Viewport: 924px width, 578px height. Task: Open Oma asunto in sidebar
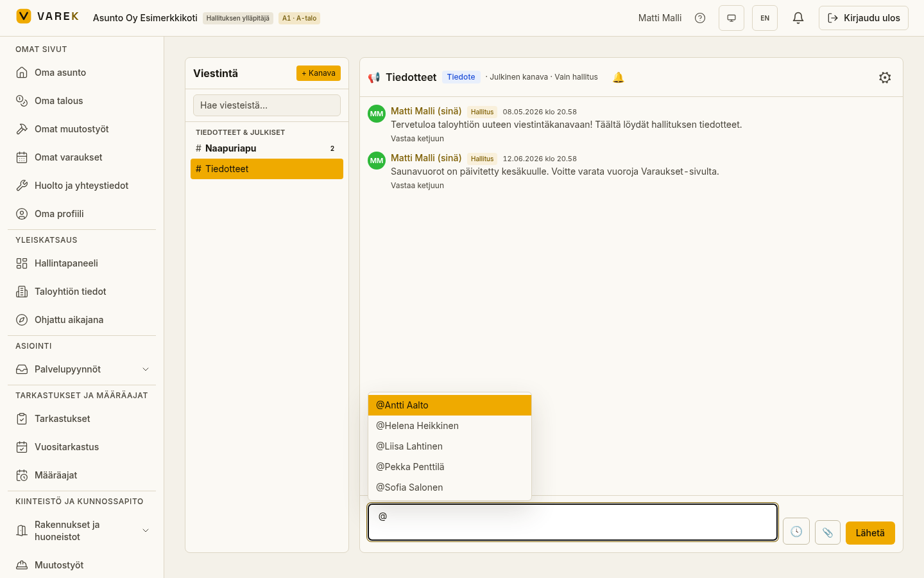[82, 73]
